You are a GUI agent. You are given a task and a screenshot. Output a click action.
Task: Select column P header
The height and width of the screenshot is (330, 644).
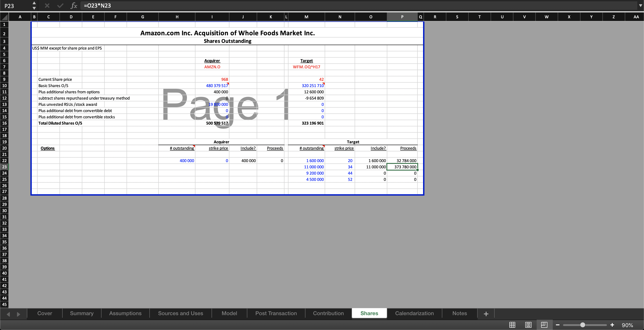[x=402, y=17]
